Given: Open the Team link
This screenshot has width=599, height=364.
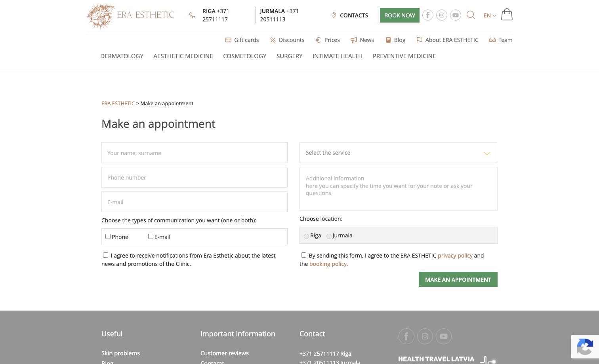Looking at the screenshot, I should tap(506, 40).
